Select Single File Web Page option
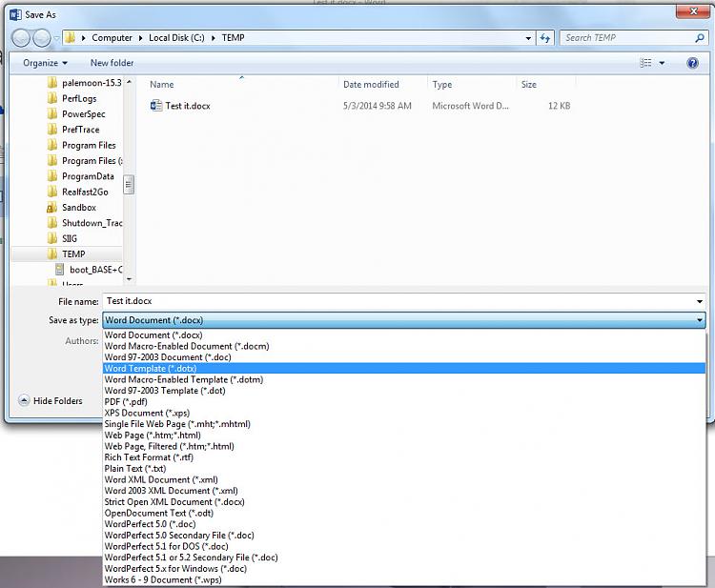The width and height of the screenshot is (715, 588). click(404, 424)
